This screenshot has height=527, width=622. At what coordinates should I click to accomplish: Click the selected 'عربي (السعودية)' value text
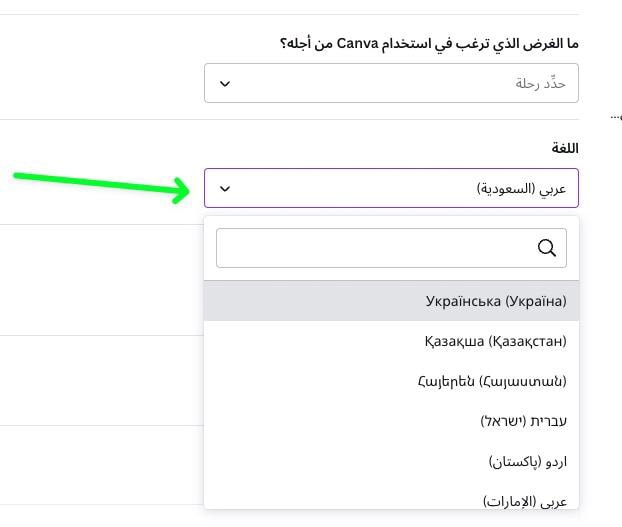point(521,188)
